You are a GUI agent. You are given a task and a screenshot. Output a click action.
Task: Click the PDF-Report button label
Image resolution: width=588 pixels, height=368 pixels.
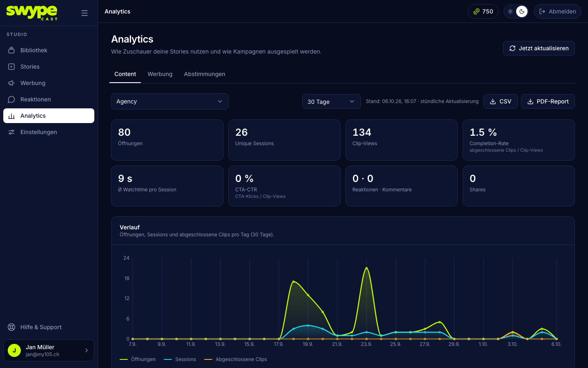pyautogui.click(x=552, y=101)
